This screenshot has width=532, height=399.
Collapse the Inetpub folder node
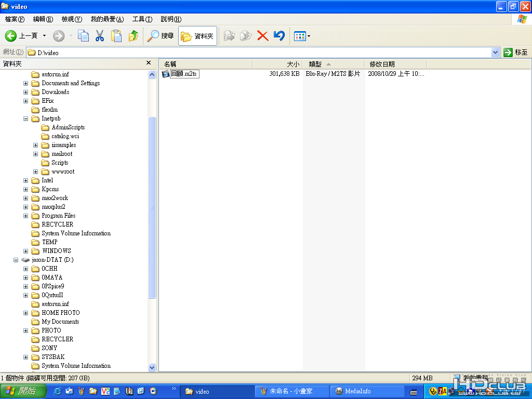point(26,118)
